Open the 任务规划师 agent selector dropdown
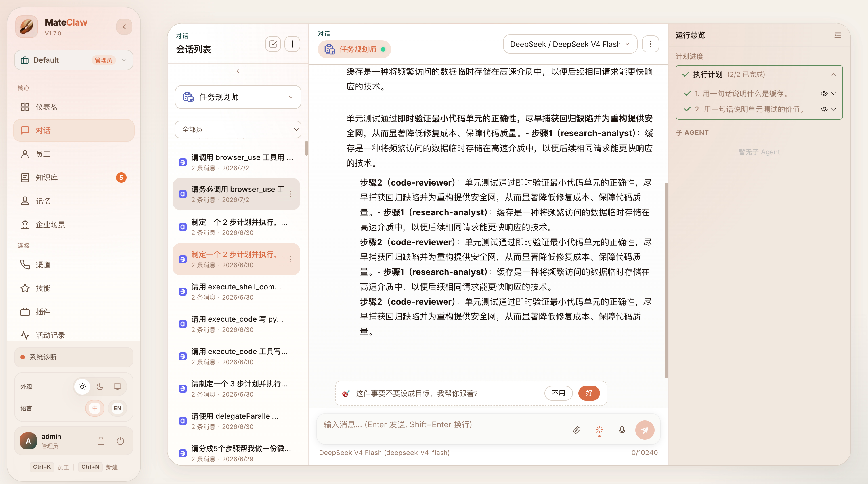 (x=238, y=97)
